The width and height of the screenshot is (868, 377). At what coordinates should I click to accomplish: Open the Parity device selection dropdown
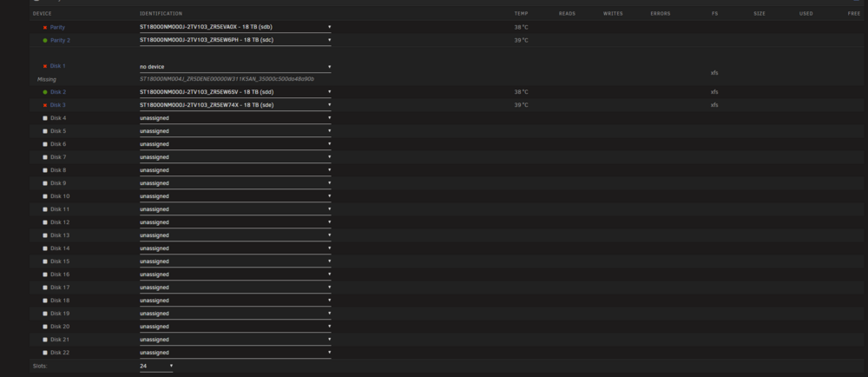[235, 27]
